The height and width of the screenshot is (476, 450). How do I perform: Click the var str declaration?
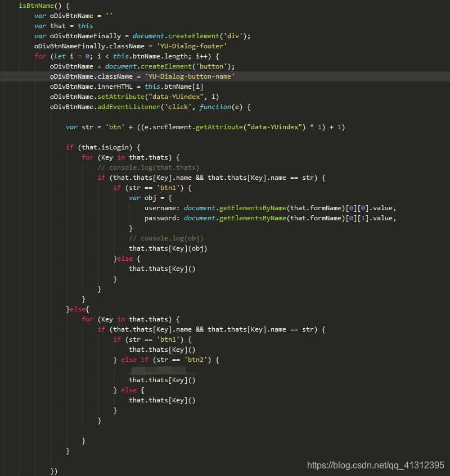[205, 127]
